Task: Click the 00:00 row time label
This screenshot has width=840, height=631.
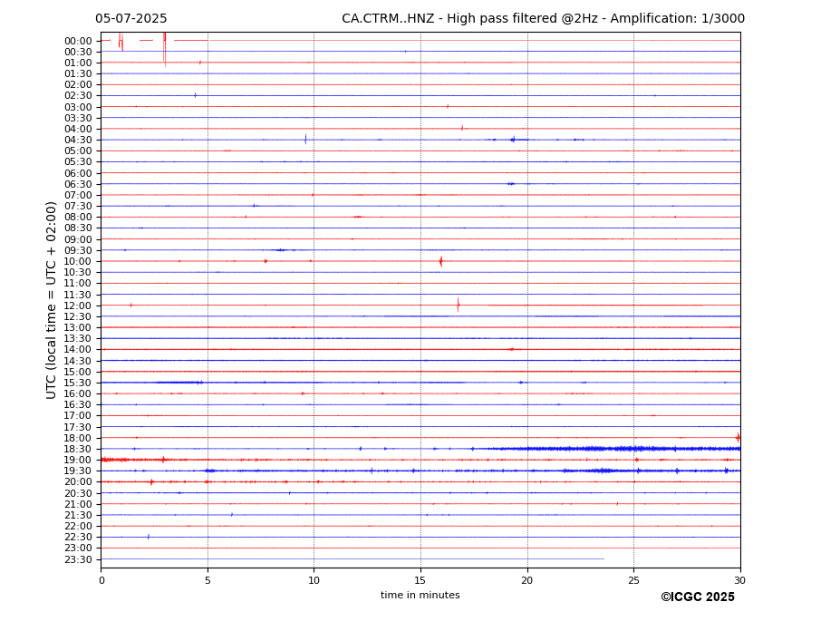Action: [78, 42]
